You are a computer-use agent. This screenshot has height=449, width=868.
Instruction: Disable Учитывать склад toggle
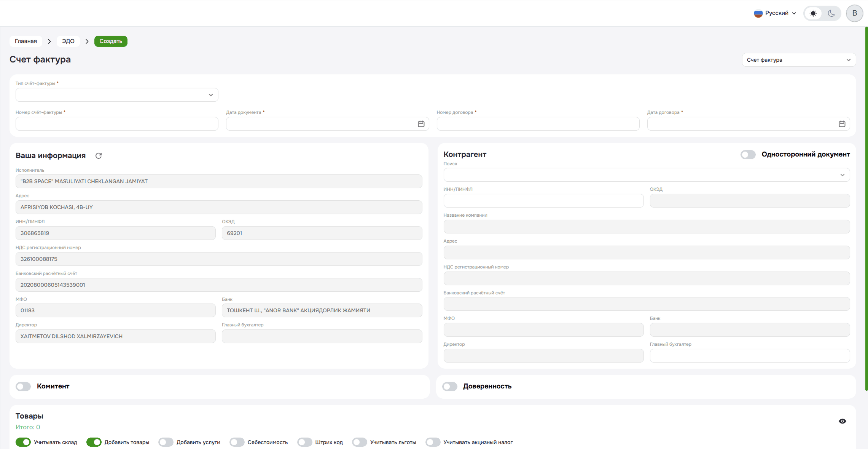pos(23,442)
